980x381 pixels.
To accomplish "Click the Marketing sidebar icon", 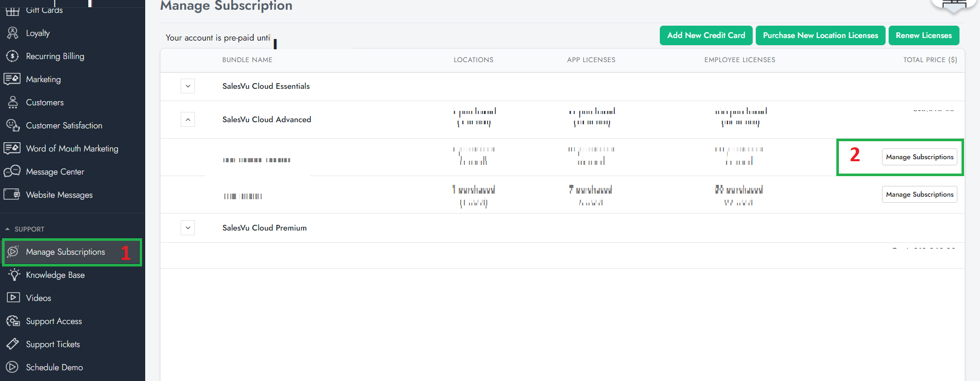I will [12, 79].
